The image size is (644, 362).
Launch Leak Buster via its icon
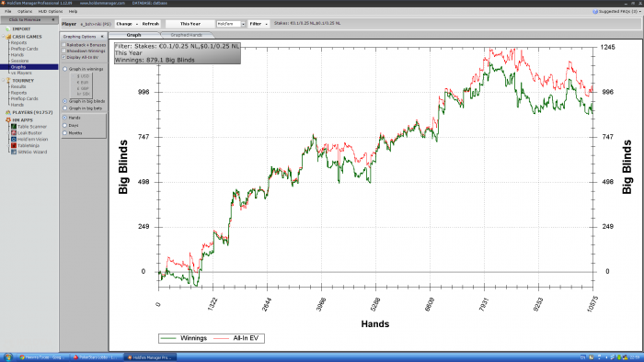14,133
